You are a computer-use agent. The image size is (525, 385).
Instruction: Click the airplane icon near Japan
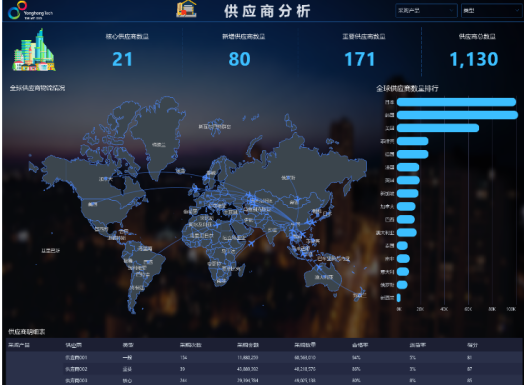(312, 223)
